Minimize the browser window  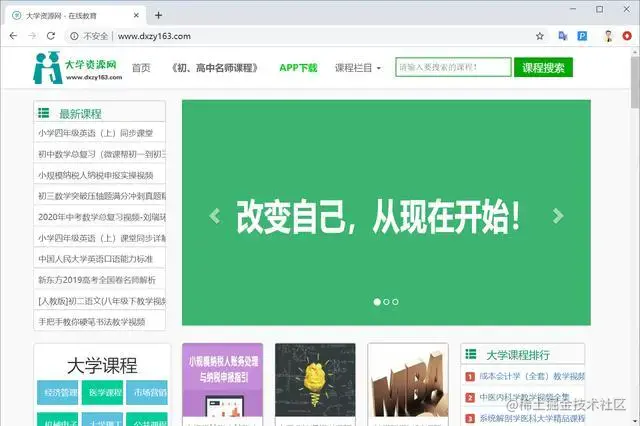pyautogui.click(x=573, y=9)
